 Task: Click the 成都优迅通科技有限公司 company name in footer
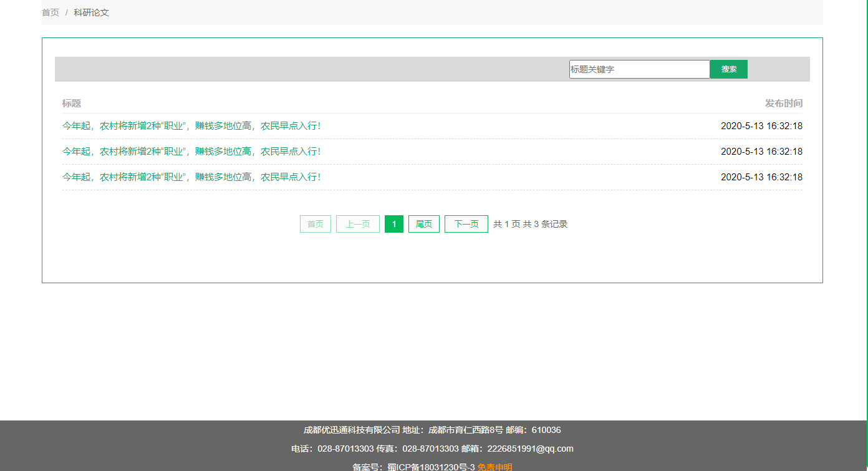click(x=352, y=430)
